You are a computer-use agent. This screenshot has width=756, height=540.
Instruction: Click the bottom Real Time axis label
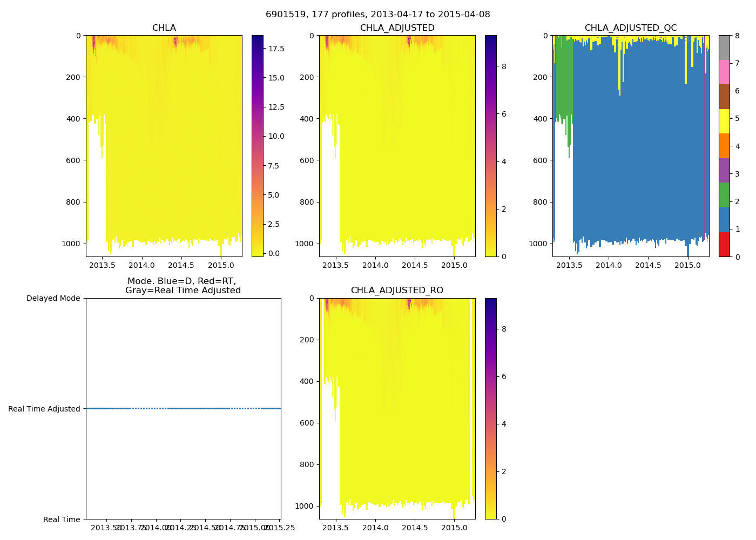(x=62, y=519)
